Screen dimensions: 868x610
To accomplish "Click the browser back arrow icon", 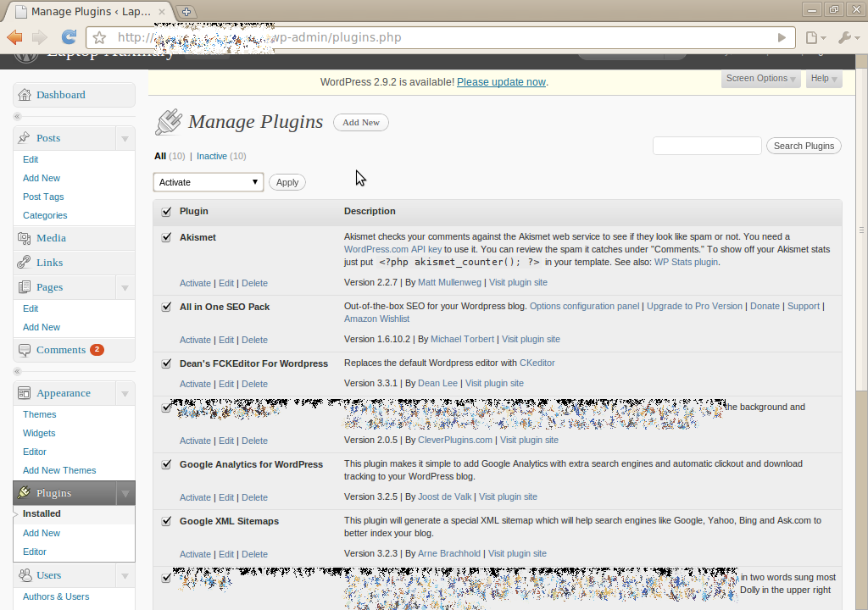I will [14, 37].
